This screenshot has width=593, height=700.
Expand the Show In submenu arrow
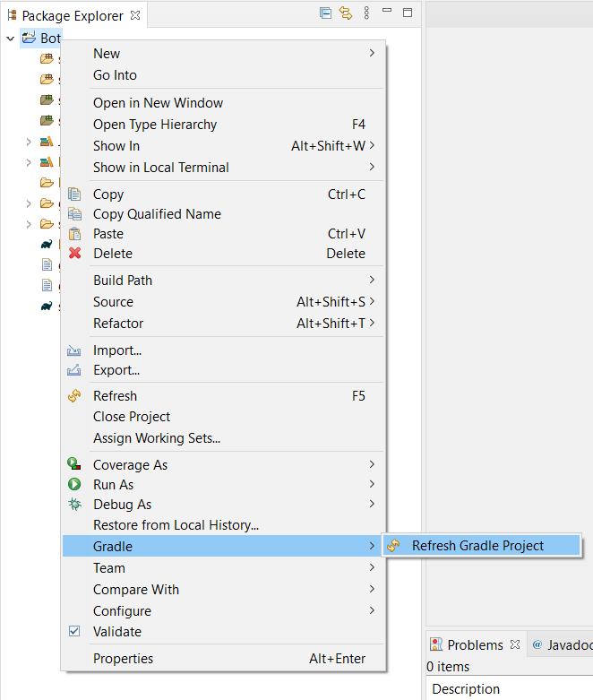coord(372,145)
